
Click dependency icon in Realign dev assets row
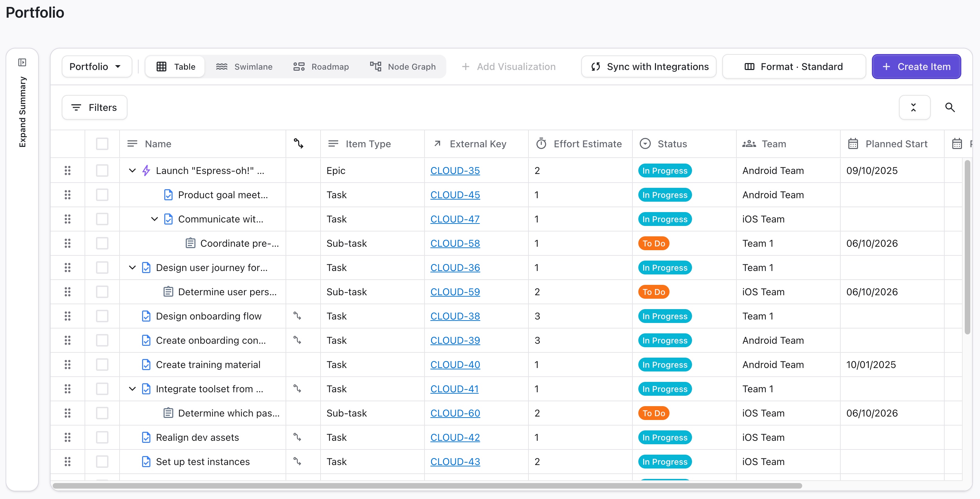(297, 437)
